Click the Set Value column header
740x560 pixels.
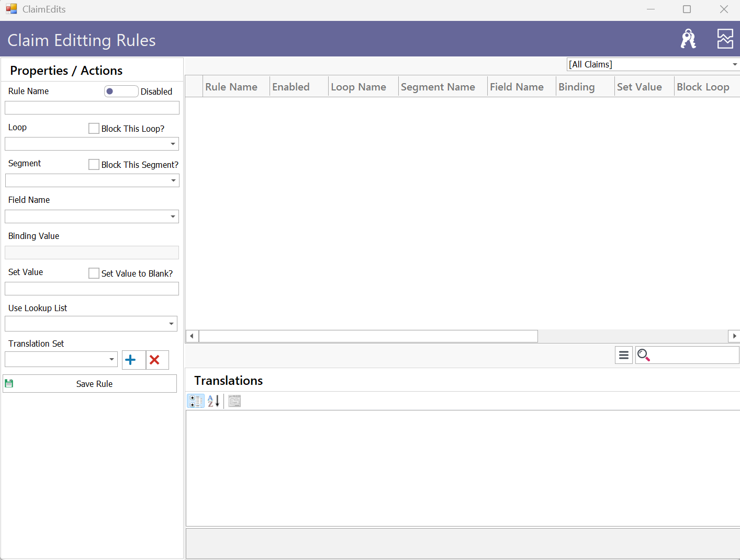645,87
